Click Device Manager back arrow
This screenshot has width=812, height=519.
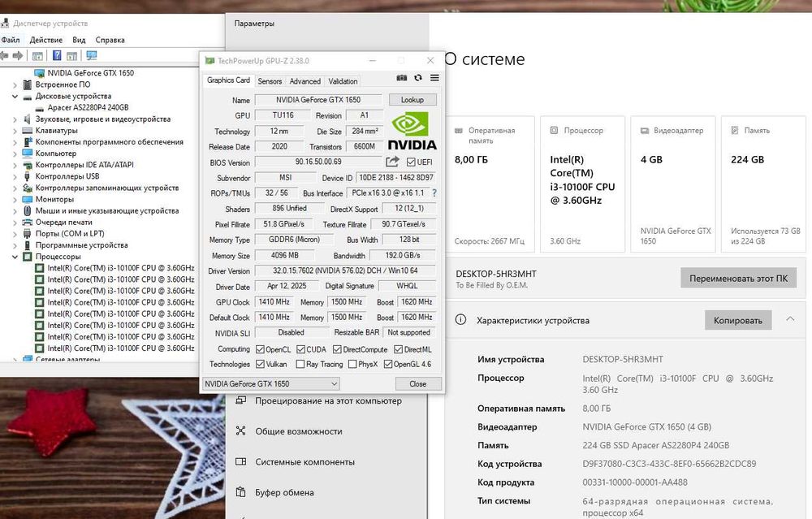coord(5,55)
